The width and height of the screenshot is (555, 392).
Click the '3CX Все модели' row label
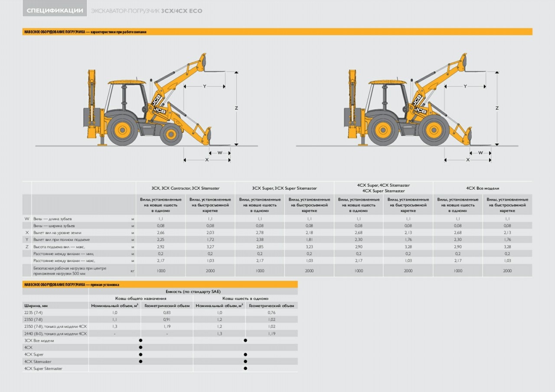pyautogui.click(x=39, y=340)
